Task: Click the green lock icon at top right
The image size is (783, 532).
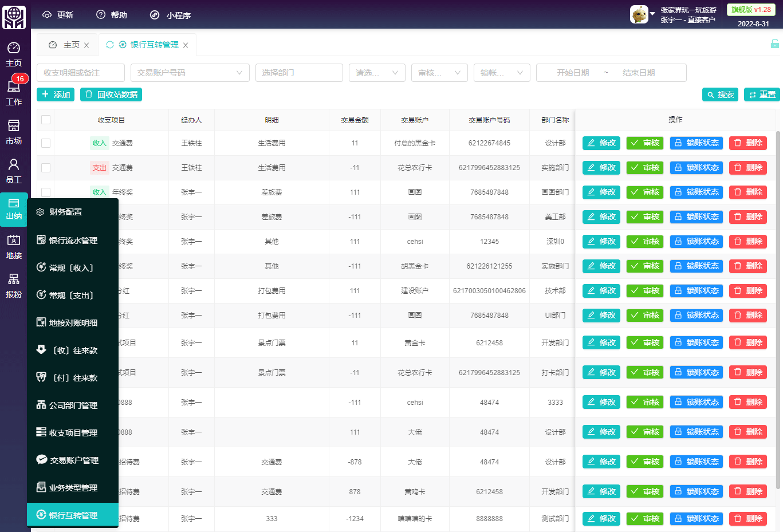Action: [774, 44]
